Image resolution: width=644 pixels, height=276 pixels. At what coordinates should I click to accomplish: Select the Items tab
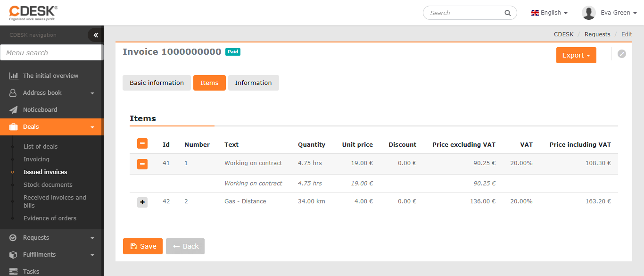click(209, 83)
